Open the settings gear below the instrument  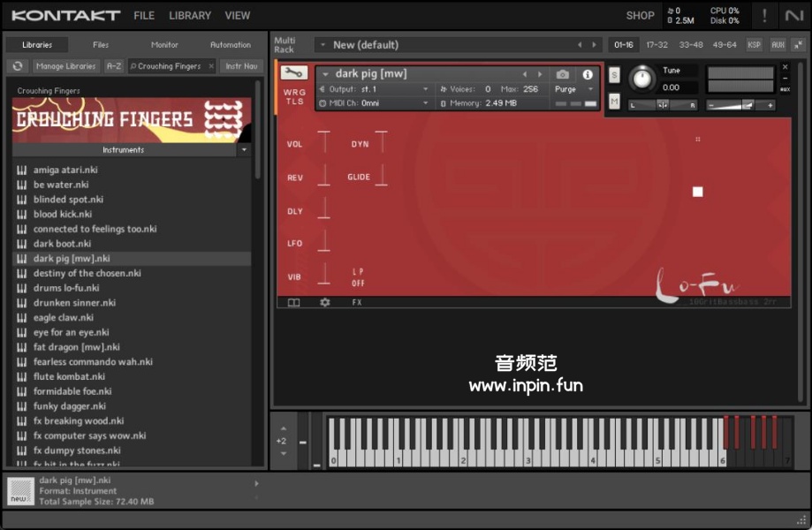click(x=324, y=302)
